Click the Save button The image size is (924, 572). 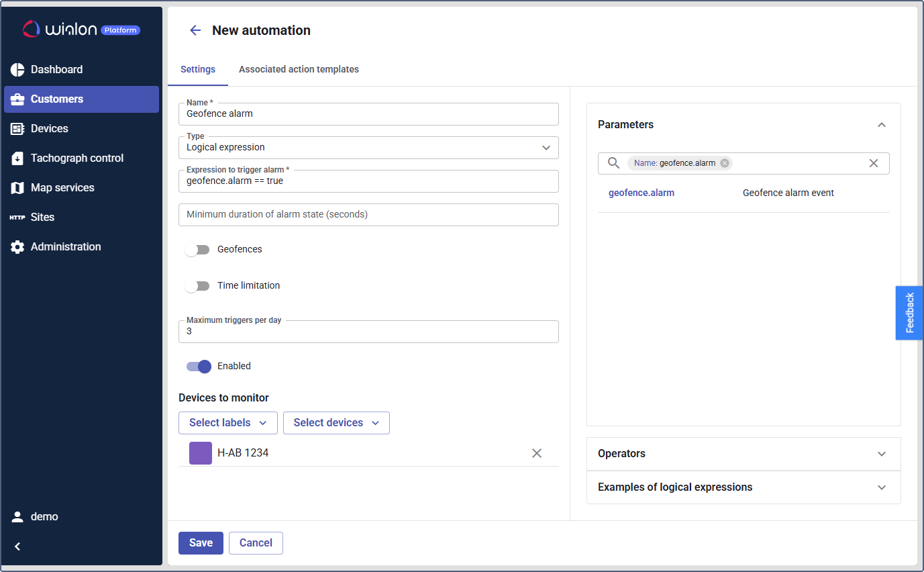point(201,543)
